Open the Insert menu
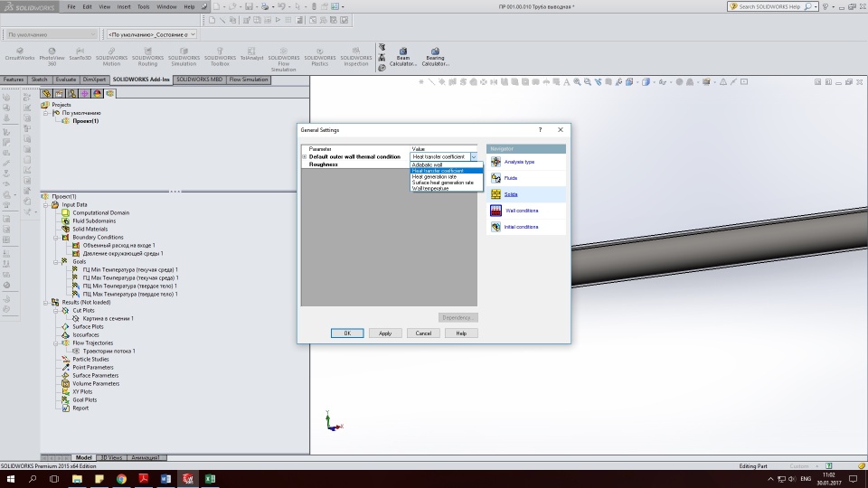This screenshot has width=868, height=488. [124, 6]
